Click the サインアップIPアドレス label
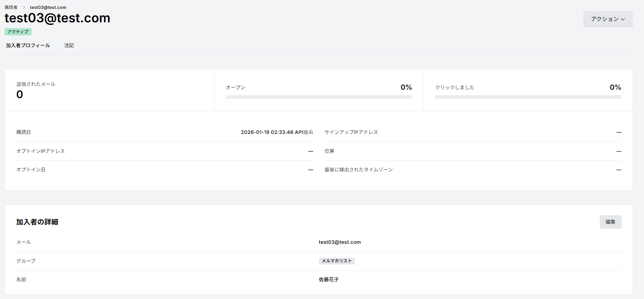Image resolution: width=644 pixels, height=299 pixels. (351, 132)
